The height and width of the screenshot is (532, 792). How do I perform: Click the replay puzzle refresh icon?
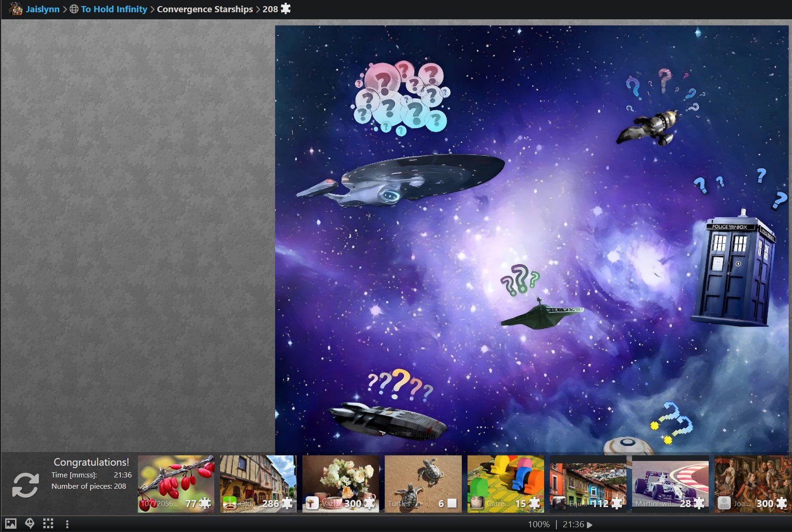point(25,485)
